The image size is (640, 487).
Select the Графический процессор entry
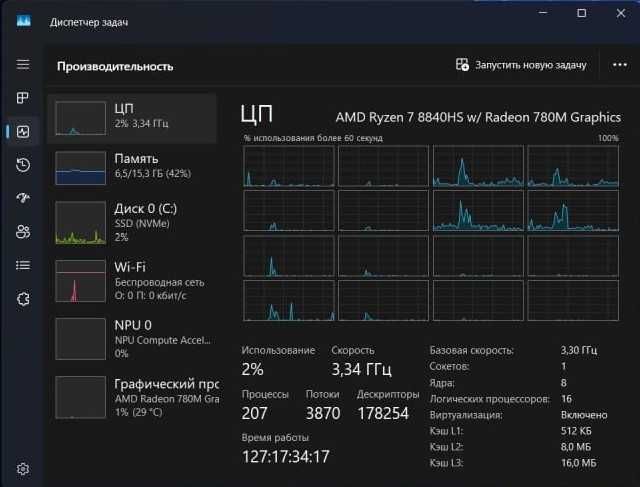point(132,397)
